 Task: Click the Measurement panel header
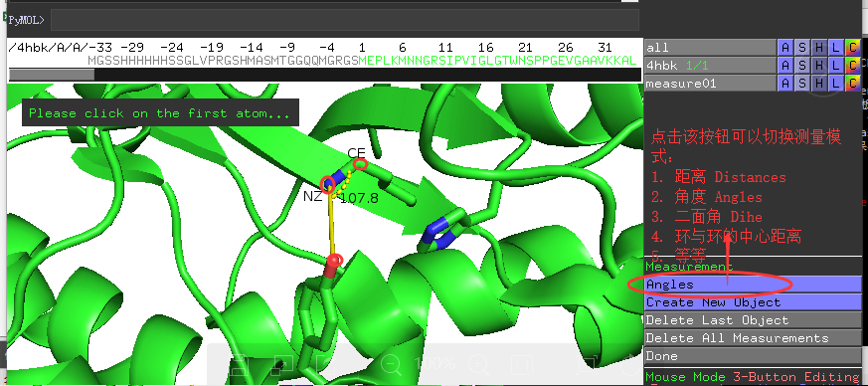(689, 267)
